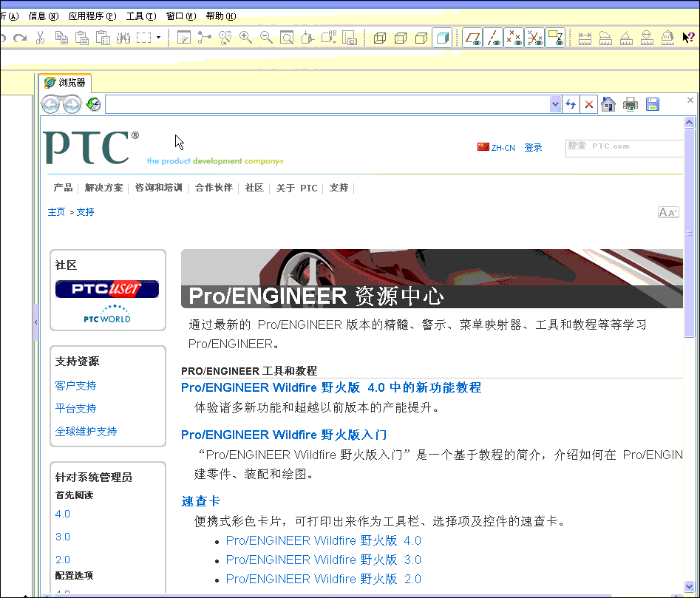Click the mass properties icon
Image resolution: width=700 pixels, height=598 pixels.
tap(667, 38)
